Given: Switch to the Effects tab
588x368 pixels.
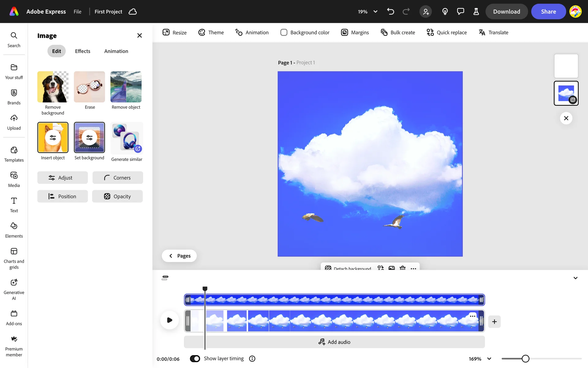Looking at the screenshot, I should point(82,51).
